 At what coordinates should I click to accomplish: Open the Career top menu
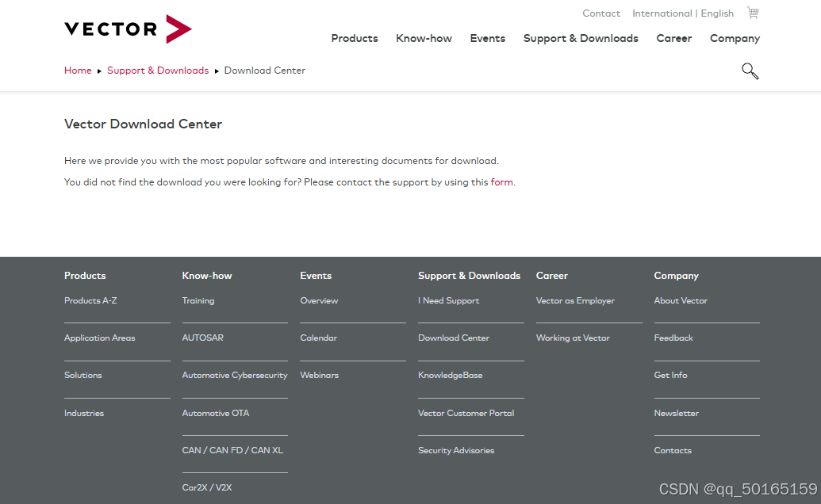(x=674, y=38)
